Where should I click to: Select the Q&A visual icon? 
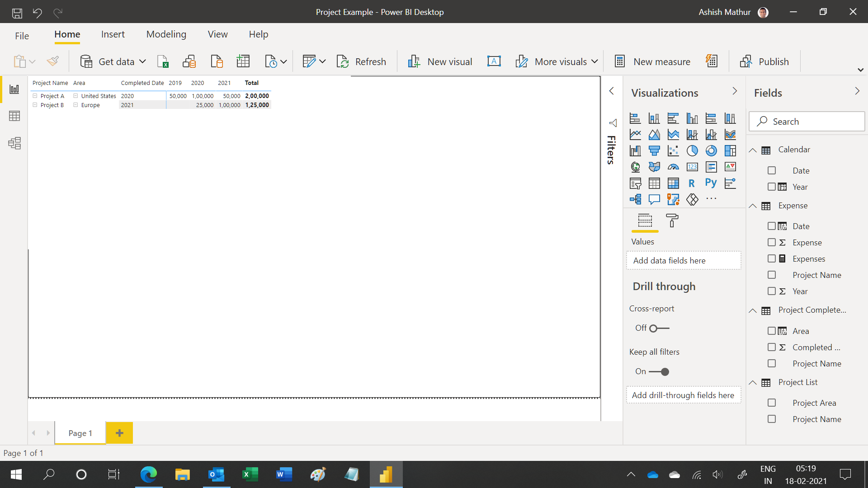(x=654, y=199)
